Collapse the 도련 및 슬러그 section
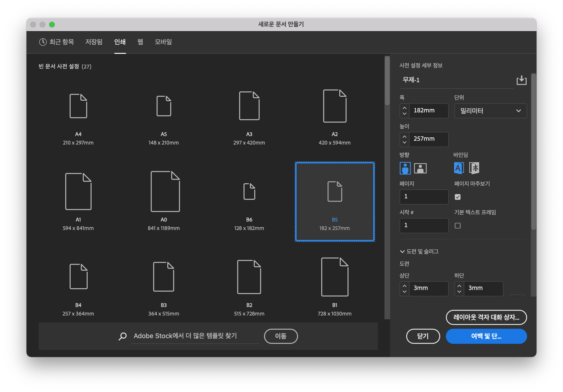Viewport: 563px width, 392px height. [x=402, y=251]
